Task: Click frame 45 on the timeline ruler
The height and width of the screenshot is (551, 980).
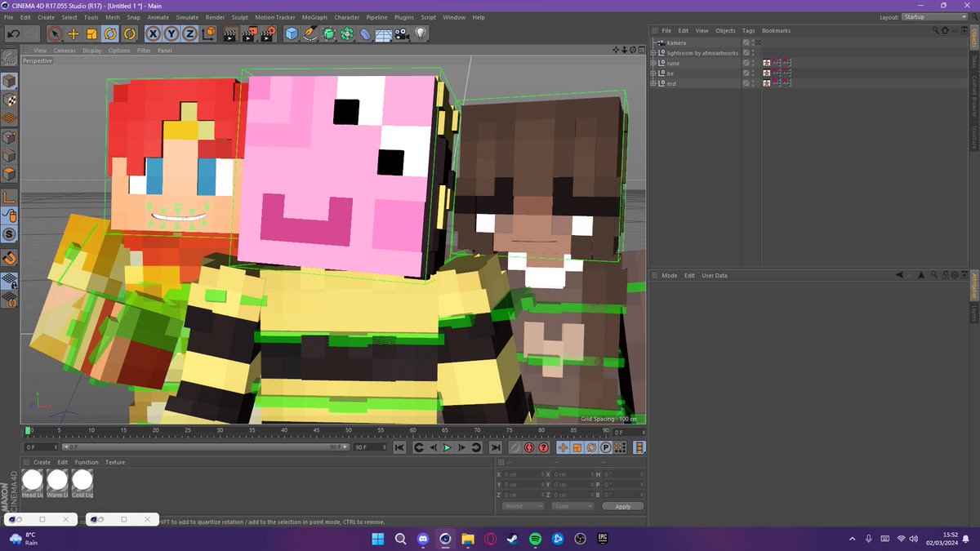Action: pyautogui.click(x=316, y=431)
